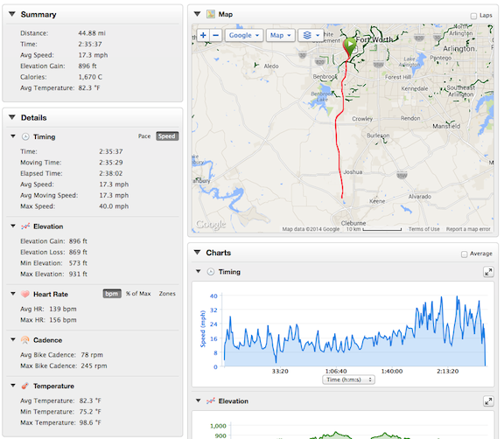Click the Heart Rate heart icon
Viewport: 504px width, 439px height.
click(25, 294)
